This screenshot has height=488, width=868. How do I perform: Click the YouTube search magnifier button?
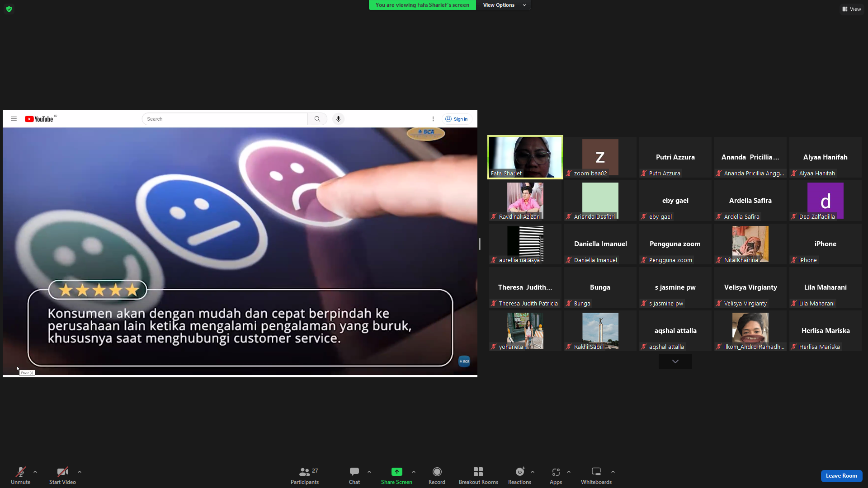coord(317,119)
